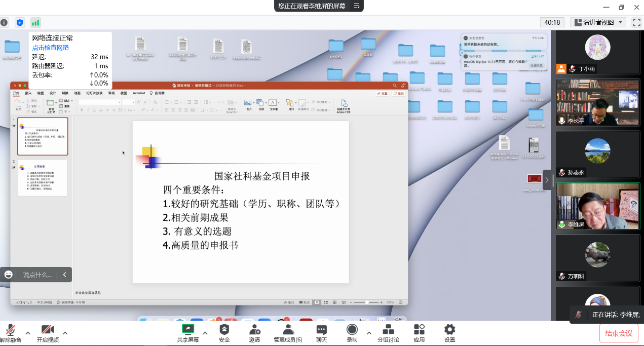Image resolution: width=644 pixels, height=346 pixels.
Task: Click the blue security shield icon
Action: click(20, 23)
